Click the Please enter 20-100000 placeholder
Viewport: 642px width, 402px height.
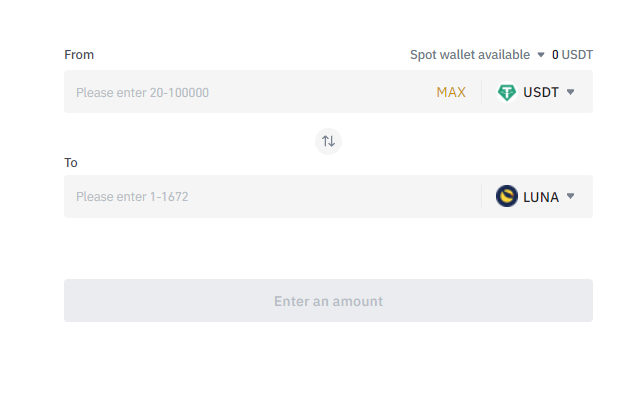click(x=142, y=93)
